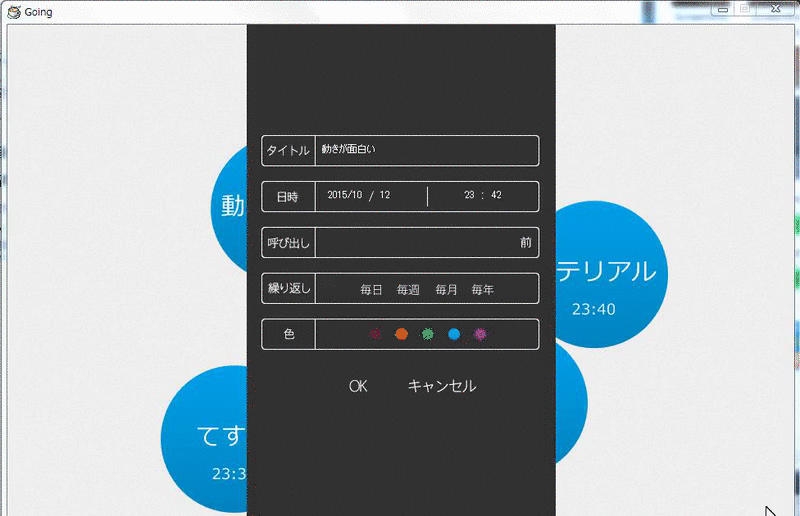Screen dimensions: 800x516
Task: Pick the purple color swatch
Action: coord(480,334)
